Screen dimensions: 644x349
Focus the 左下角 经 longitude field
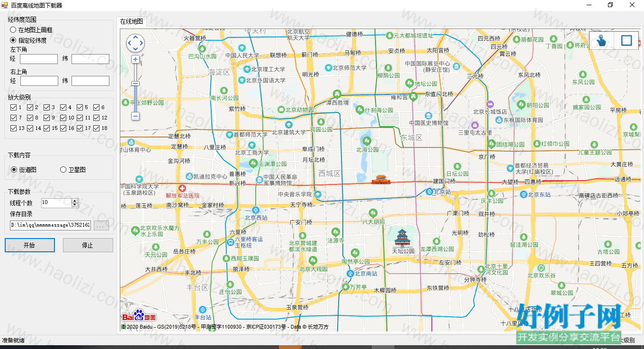coord(39,59)
